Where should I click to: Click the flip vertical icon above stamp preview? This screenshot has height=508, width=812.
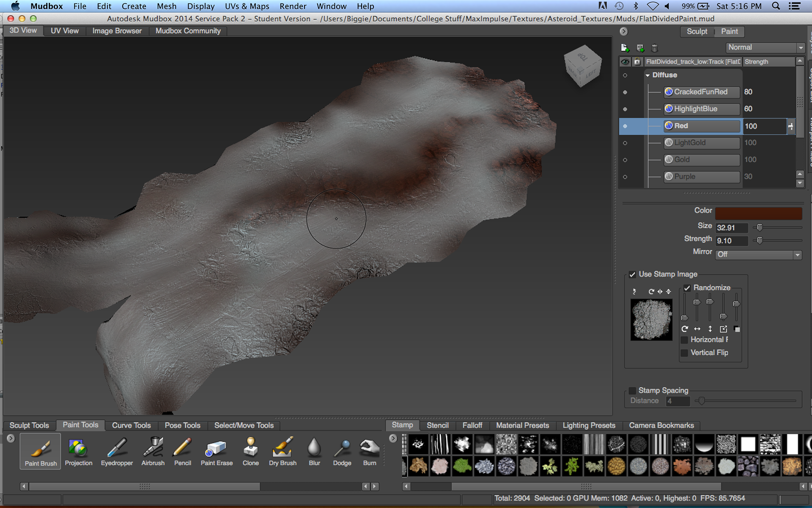point(668,291)
